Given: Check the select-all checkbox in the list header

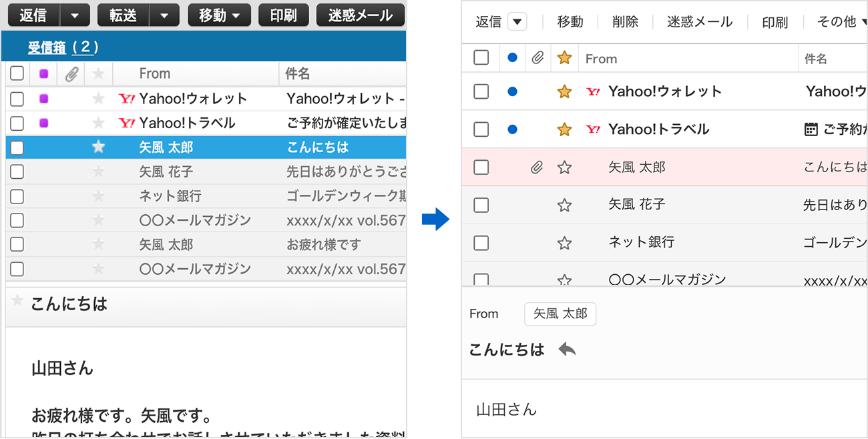Looking at the screenshot, I should coord(481,58).
